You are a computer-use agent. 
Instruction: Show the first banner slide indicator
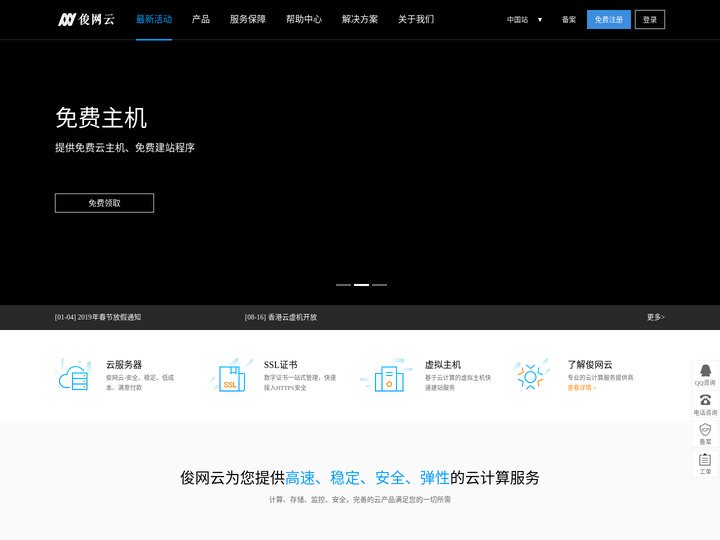pyautogui.click(x=343, y=285)
